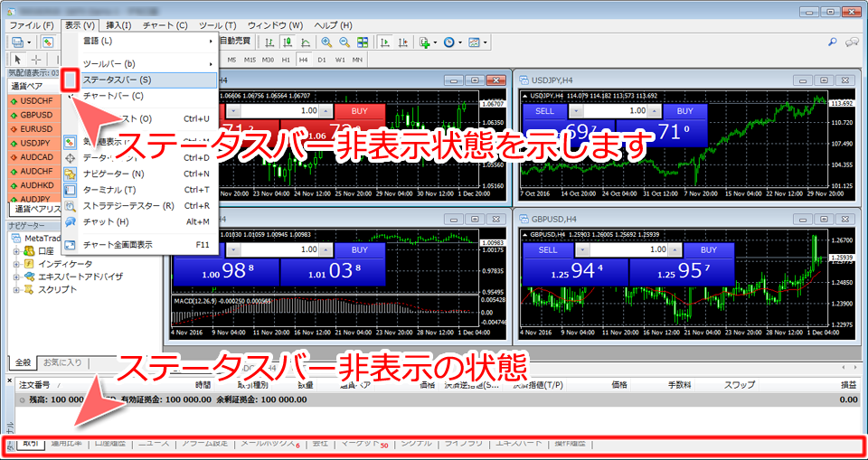Open the chat bubbles icon at toolbar right
The height and width of the screenshot is (460, 868).
[x=852, y=42]
